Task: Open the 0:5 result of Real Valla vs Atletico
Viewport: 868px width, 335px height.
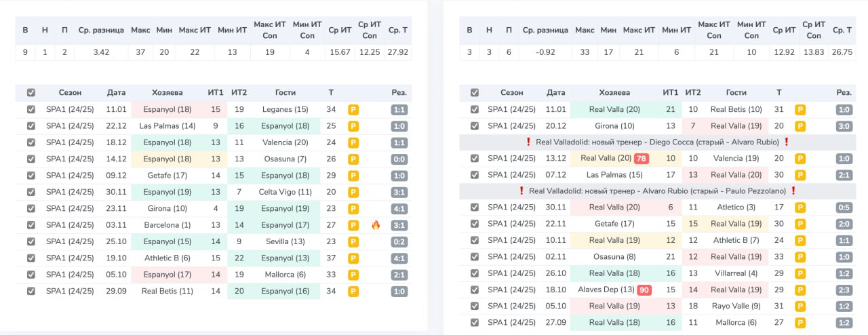Action: (x=844, y=208)
